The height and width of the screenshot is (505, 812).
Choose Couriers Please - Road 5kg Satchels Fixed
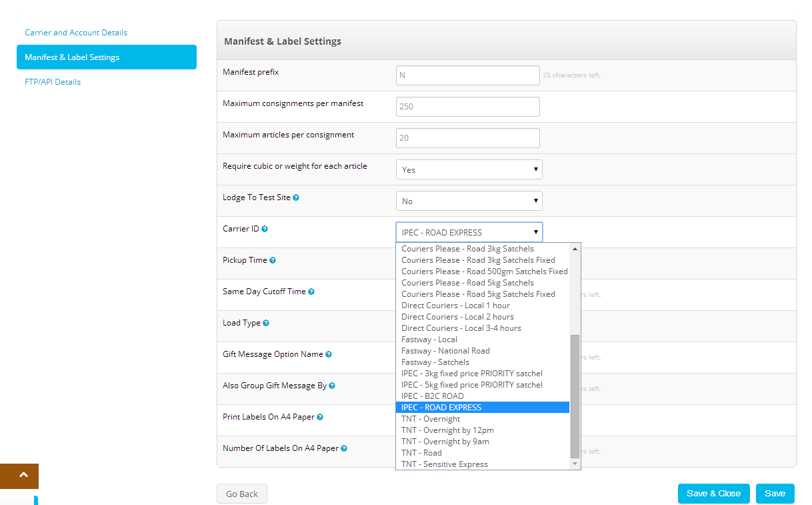pyautogui.click(x=483, y=294)
